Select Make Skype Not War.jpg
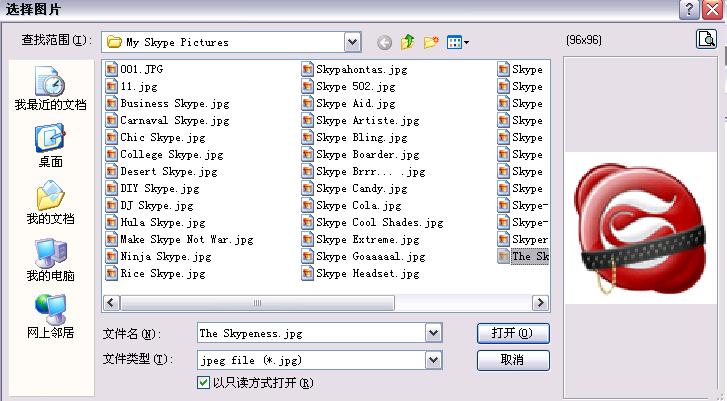The image size is (727, 401). tap(187, 240)
